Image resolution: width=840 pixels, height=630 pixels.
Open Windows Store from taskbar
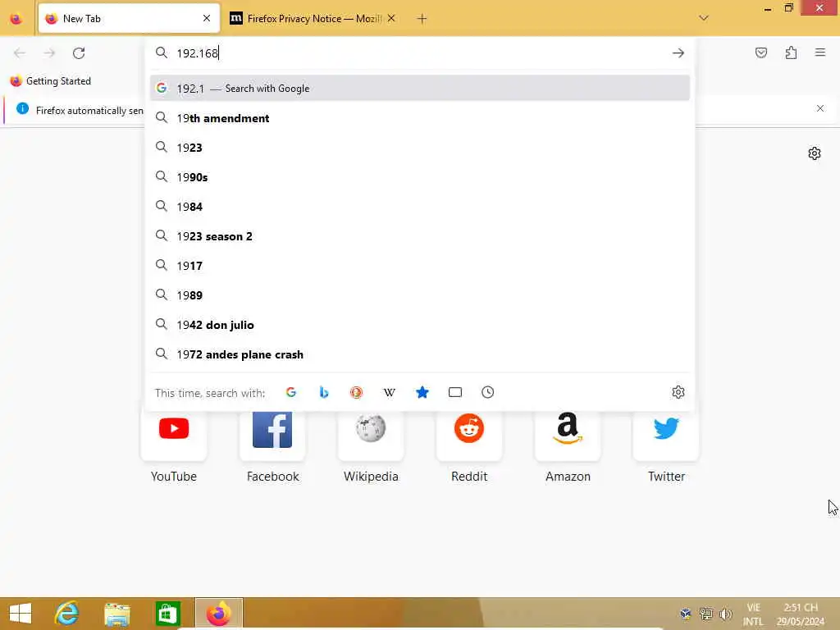pyautogui.click(x=167, y=614)
